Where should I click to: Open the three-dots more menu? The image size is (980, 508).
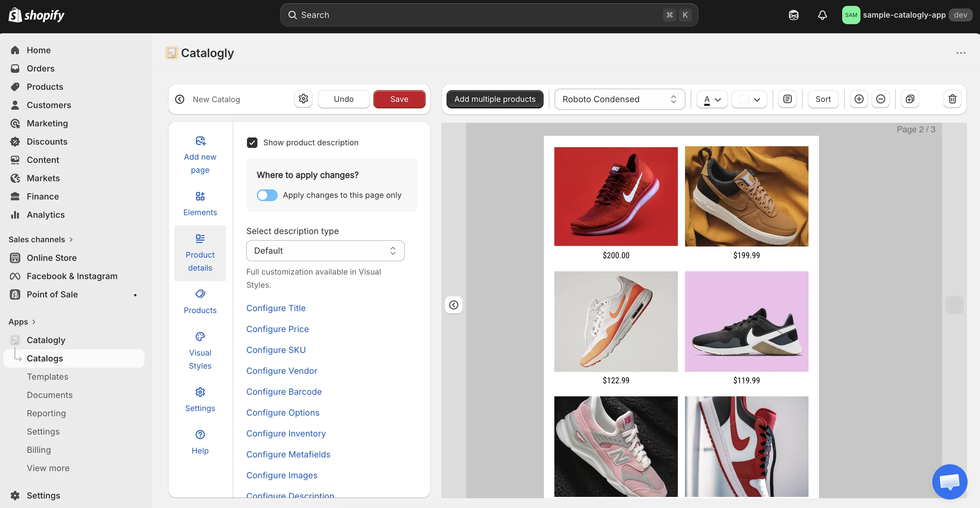961,53
